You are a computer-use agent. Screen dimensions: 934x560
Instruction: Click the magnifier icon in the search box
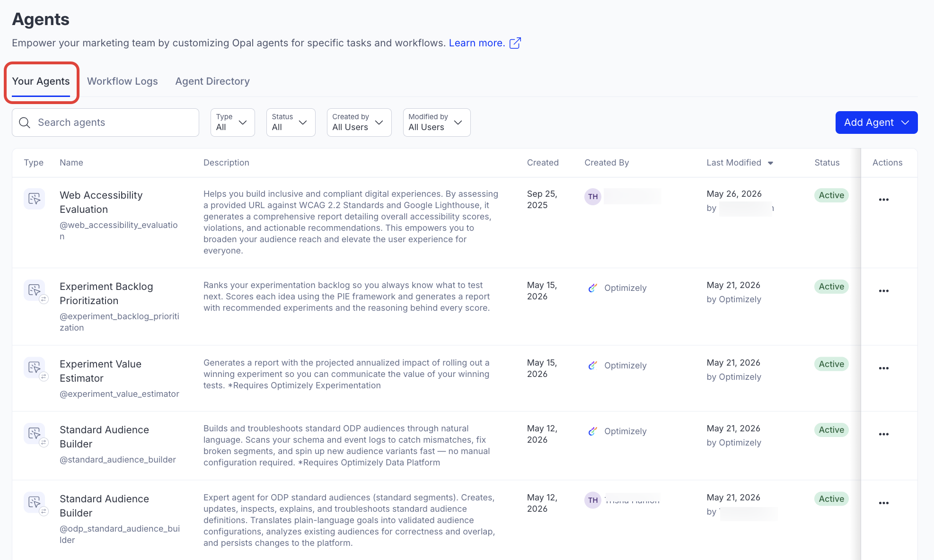click(25, 122)
